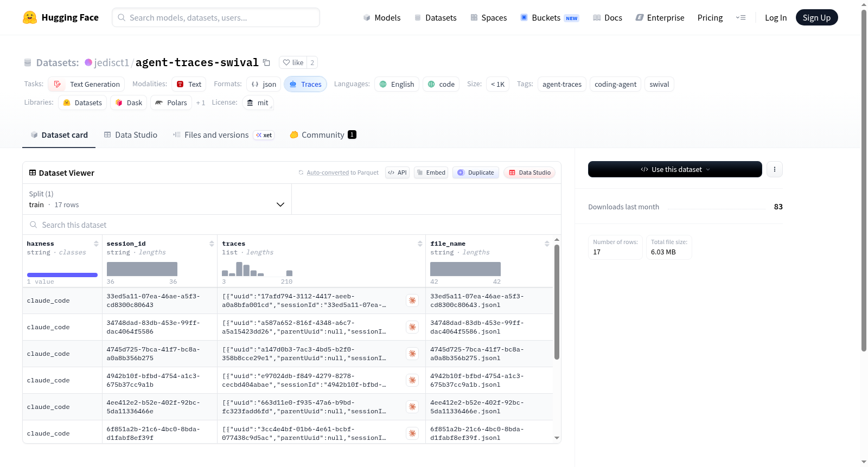Go to the Pricing page
This screenshot has width=868, height=467.
(710, 17)
